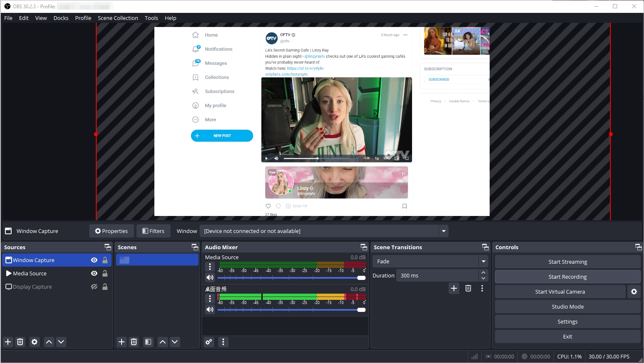Show the Display Capture source via its eye icon
This screenshot has width=644, height=363.
[x=94, y=287]
